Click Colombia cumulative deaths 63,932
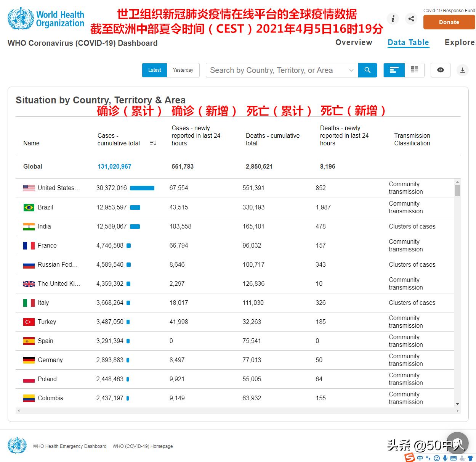The width and height of the screenshot is (476, 462). (x=252, y=398)
